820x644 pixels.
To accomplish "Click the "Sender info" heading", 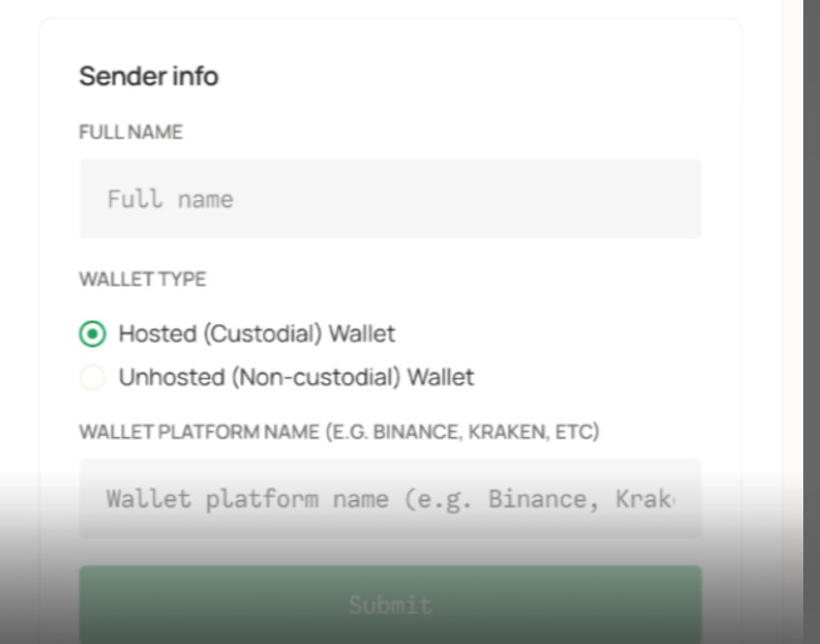I will click(x=148, y=76).
